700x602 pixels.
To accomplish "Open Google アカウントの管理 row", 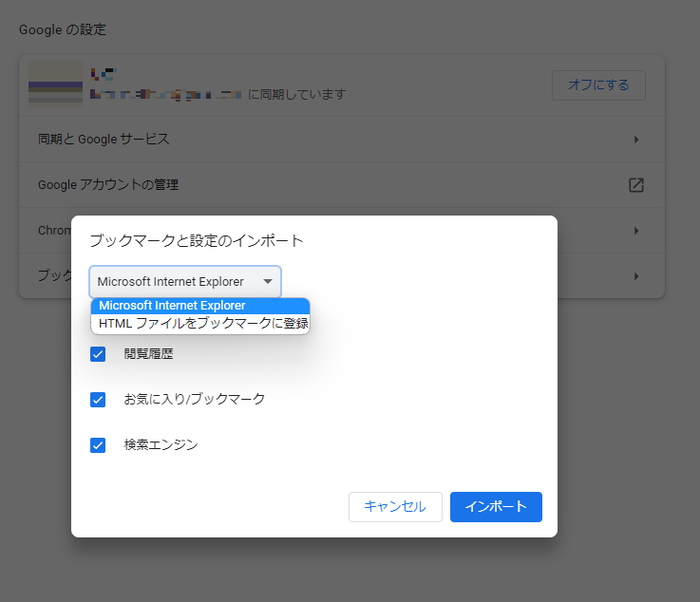I will click(x=342, y=185).
